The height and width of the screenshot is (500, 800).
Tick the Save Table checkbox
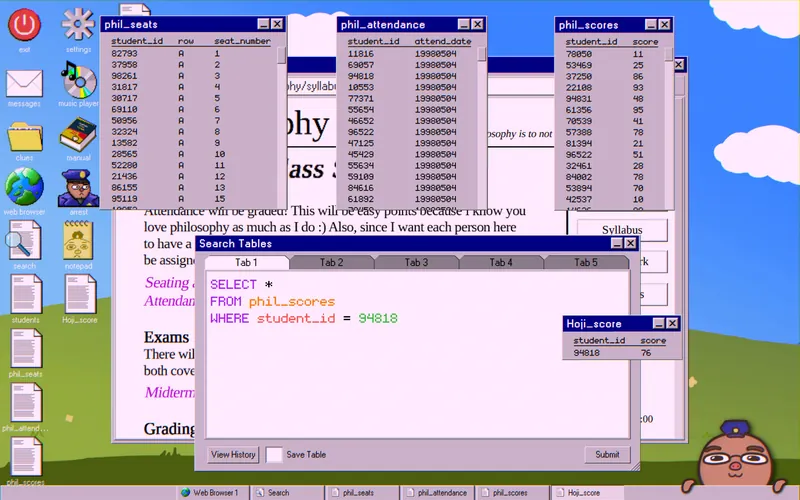point(274,455)
